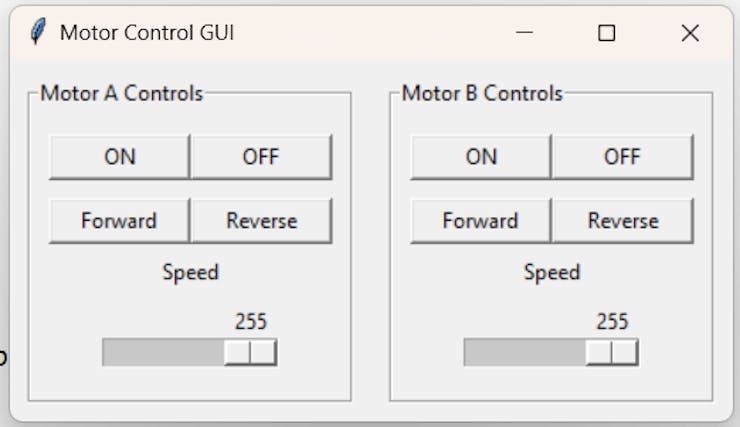The image size is (740, 427).
Task: Click the Motor A Speed label
Action: click(190, 272)
